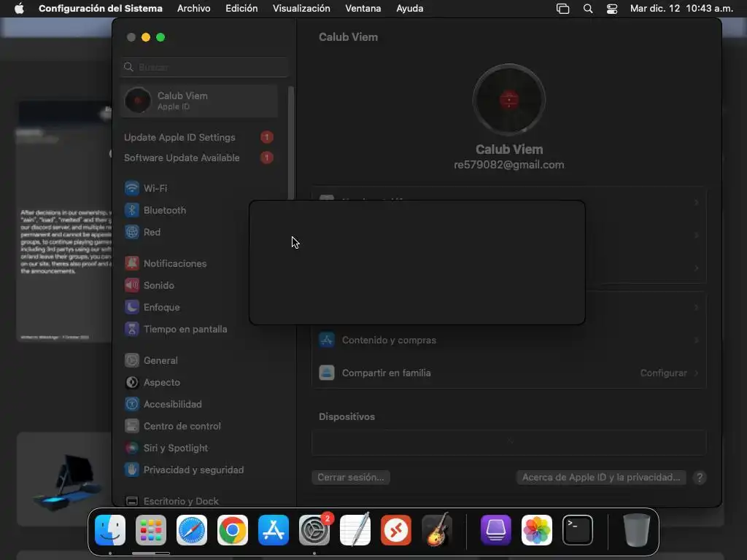Open Photos app from the Dock
The width and height of the screenshot is (747, 560).
(537, 530)
